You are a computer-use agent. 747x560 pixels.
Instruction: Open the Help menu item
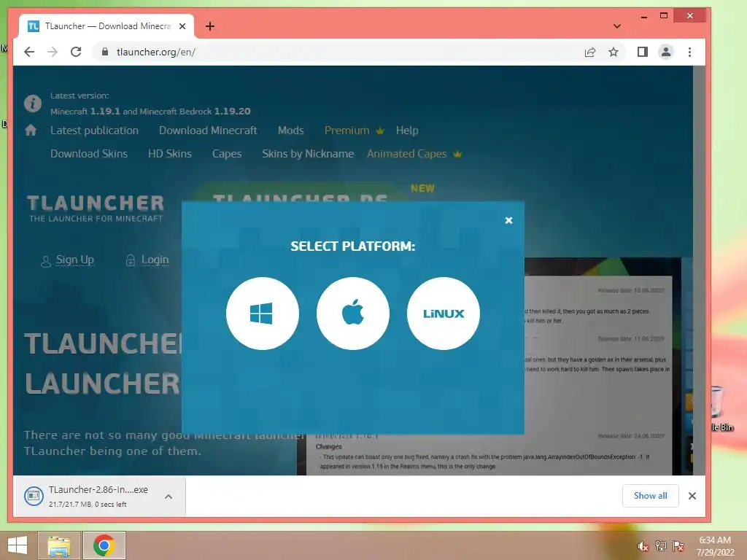407,131
